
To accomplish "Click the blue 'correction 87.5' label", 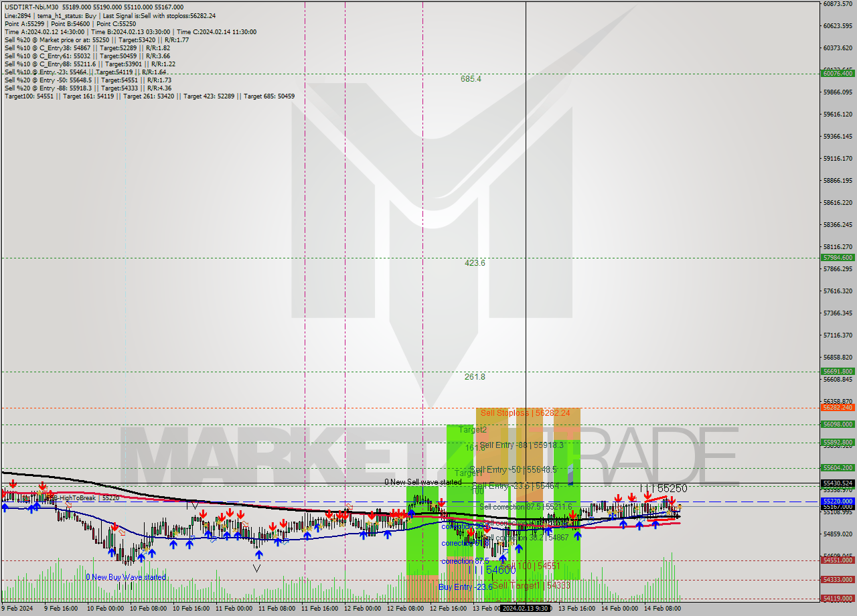I will pyautogui.click(x=465, y=561).
